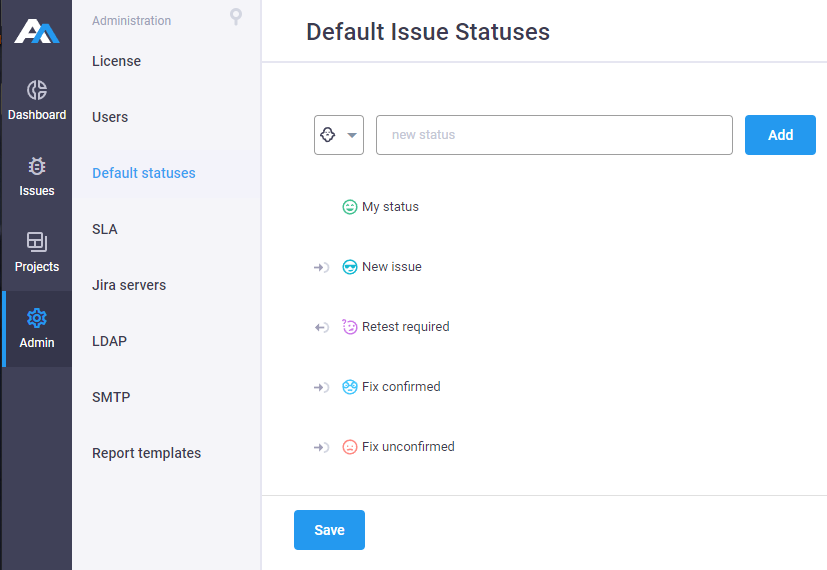The width and height of the screenshot is (827, 570).
Task: Click the app logo at top left
Action: pyautogui.click(x=36, y=31)
